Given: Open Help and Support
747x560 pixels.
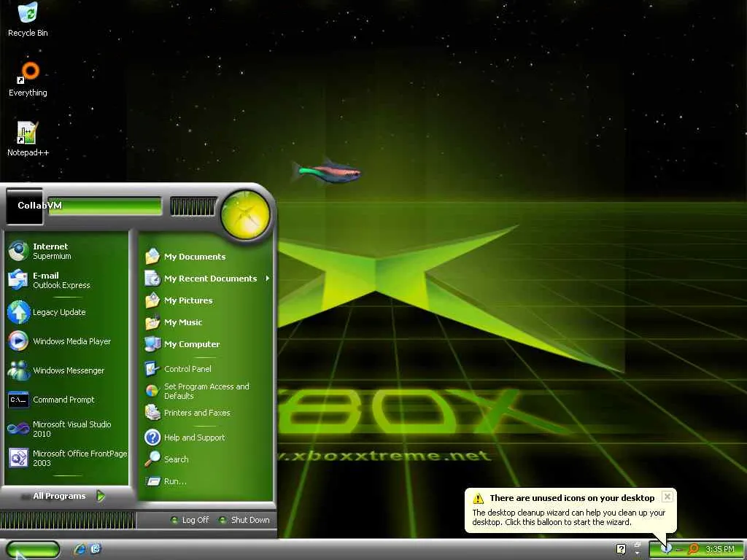Looking at the screenshot, I should [207, 437].
